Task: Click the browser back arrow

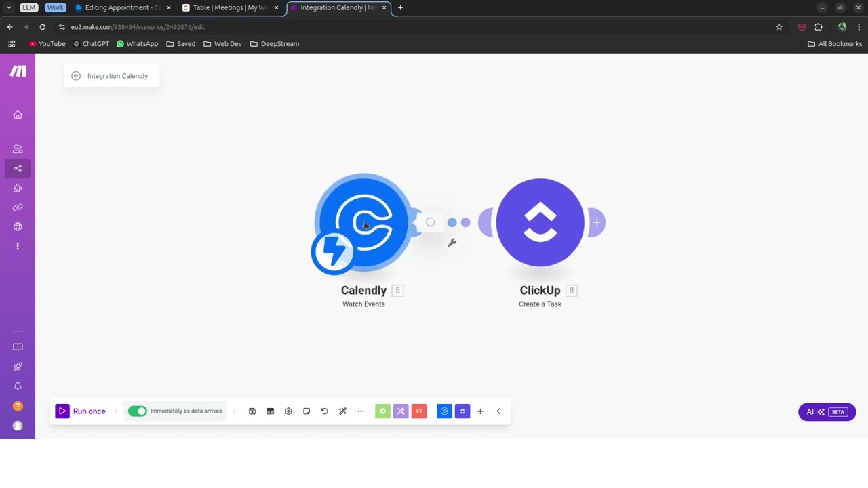Action: tap(9, 27)
